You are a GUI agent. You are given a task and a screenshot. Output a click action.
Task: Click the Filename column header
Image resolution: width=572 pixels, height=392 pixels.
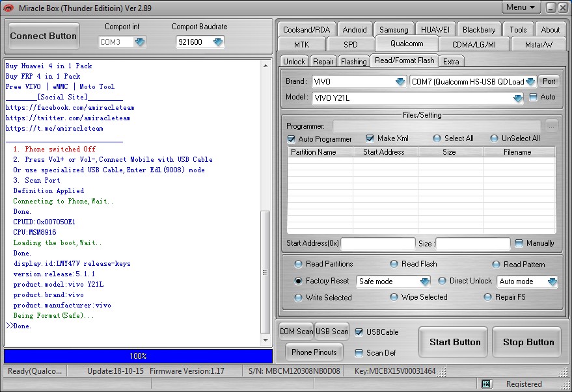coord(519,152)
